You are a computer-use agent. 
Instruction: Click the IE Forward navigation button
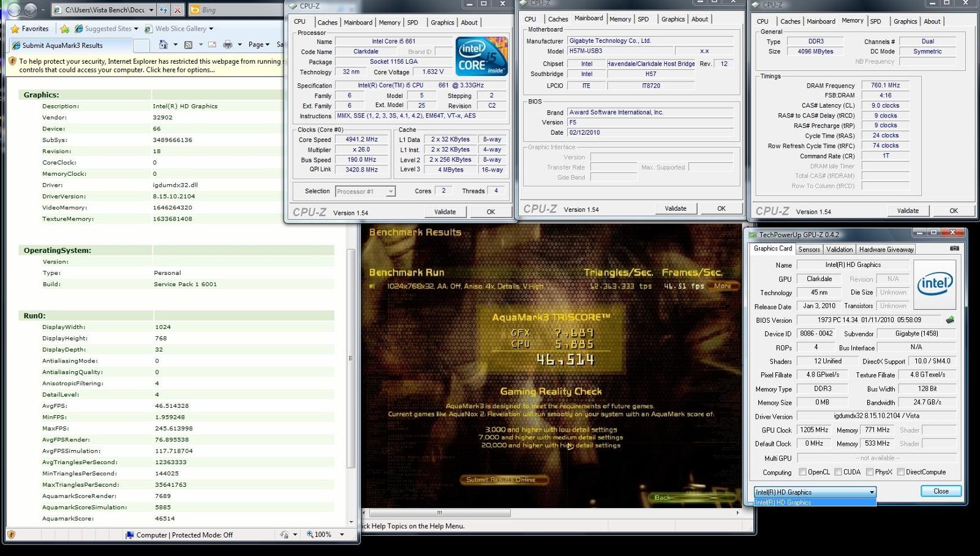(x=30, y=9)
